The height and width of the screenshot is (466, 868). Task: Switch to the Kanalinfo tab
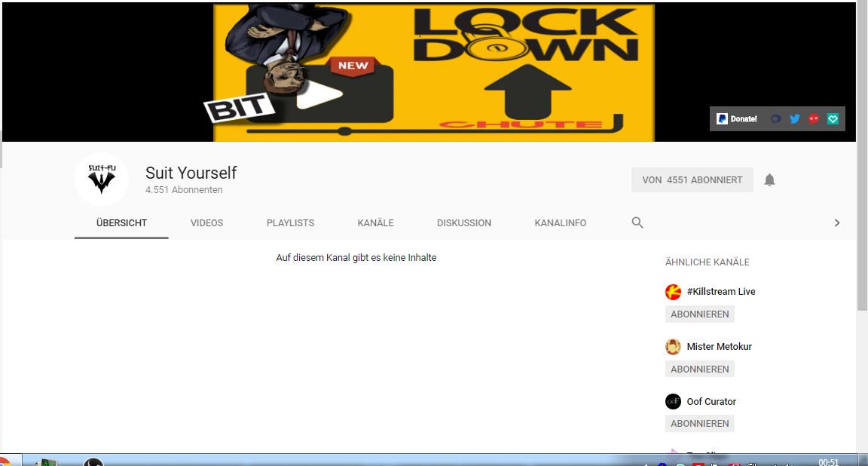561,222
